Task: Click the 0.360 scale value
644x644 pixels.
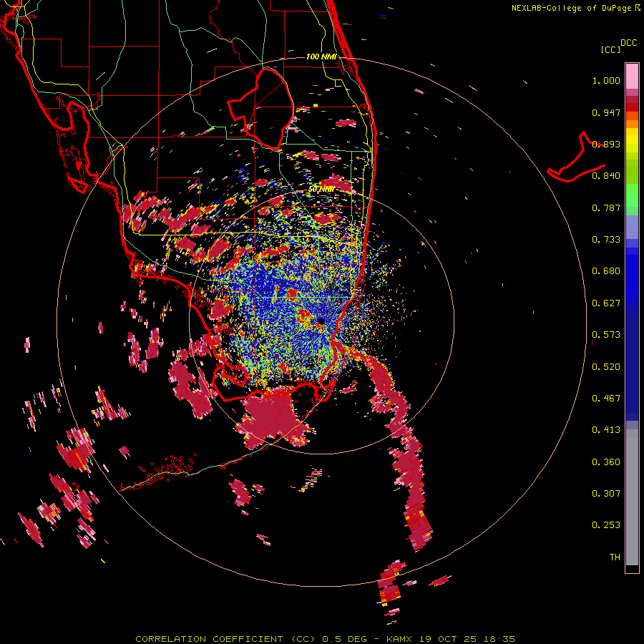Action: click(606, 462)
